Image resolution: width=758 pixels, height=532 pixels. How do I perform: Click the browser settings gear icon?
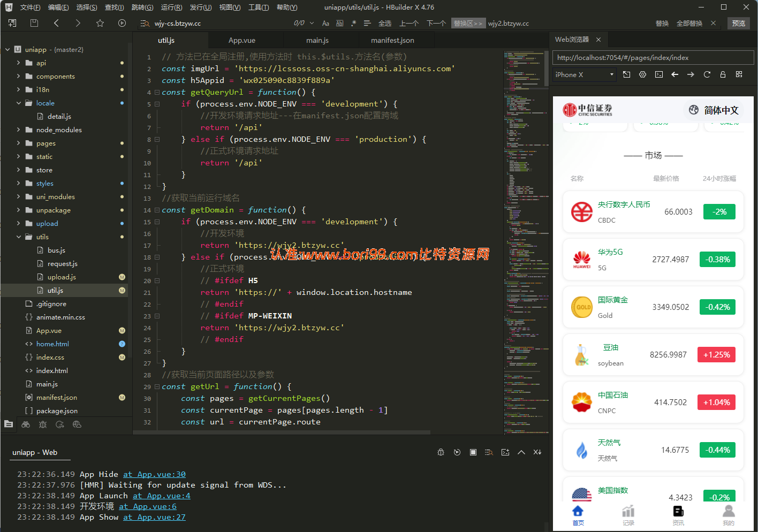(642, 74)
